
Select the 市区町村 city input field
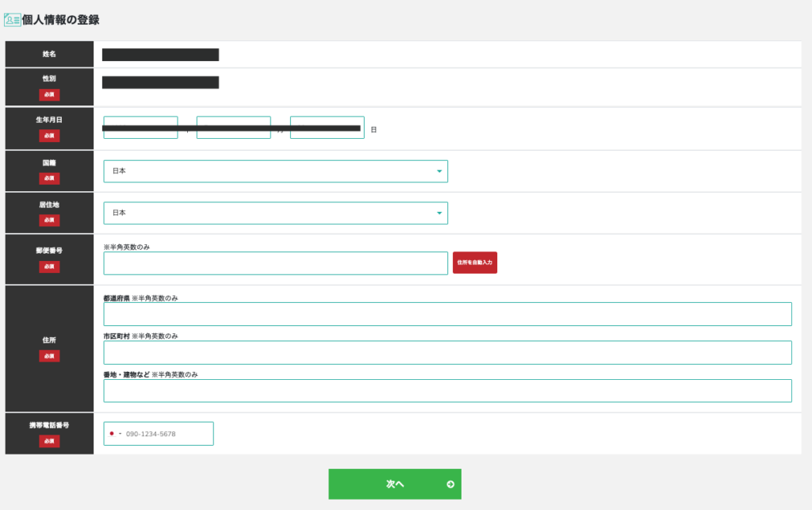[447, 353]
